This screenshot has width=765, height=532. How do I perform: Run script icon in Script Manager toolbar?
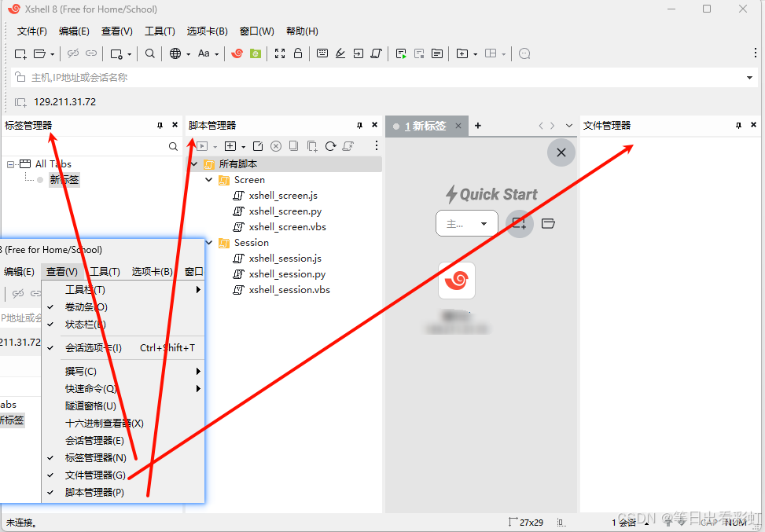point(202,146)
